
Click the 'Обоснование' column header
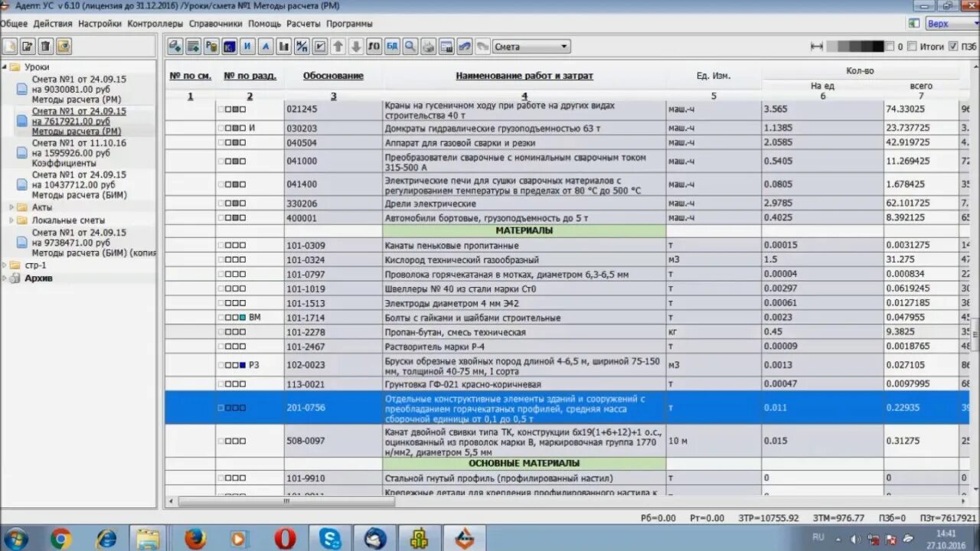tap(333, 76)
